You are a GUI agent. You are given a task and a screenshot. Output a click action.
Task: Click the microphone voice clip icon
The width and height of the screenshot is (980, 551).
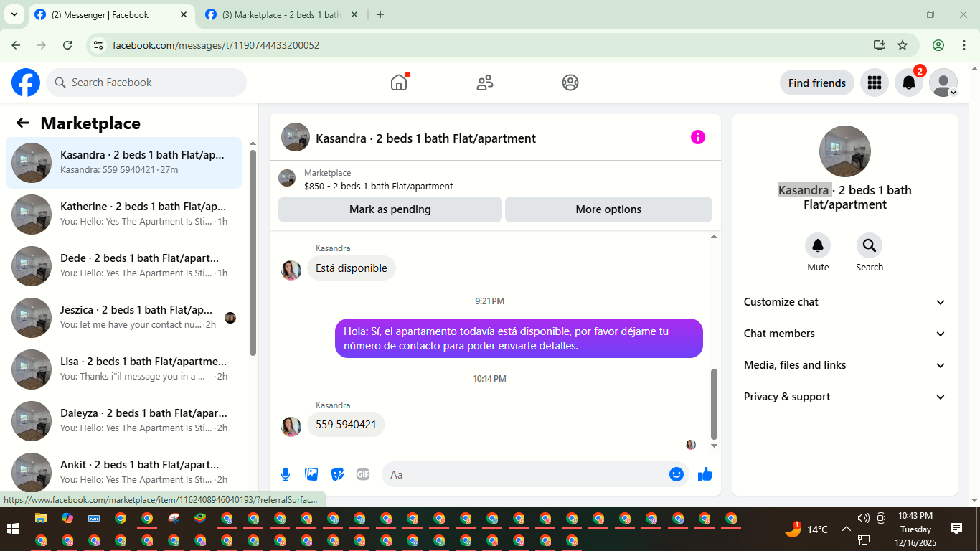point(286,474)
